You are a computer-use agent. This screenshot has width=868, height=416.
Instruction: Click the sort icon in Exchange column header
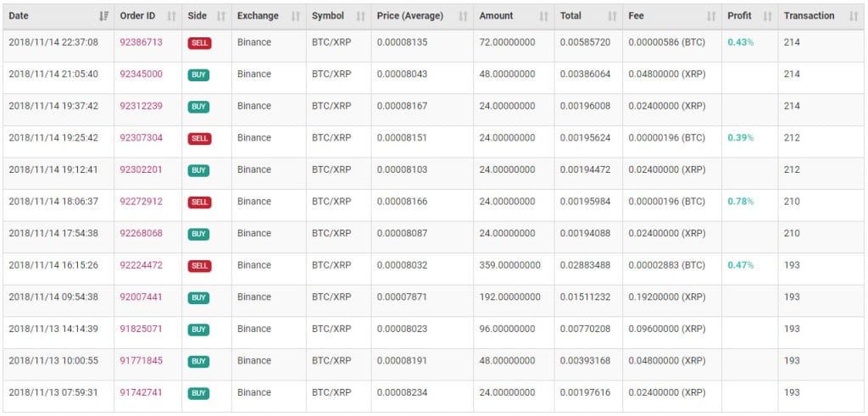point(296,16)
